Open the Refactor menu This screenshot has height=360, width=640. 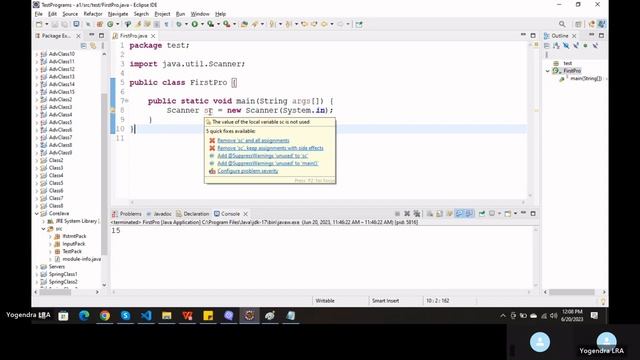pyautogui.click(x=93, y=14)
